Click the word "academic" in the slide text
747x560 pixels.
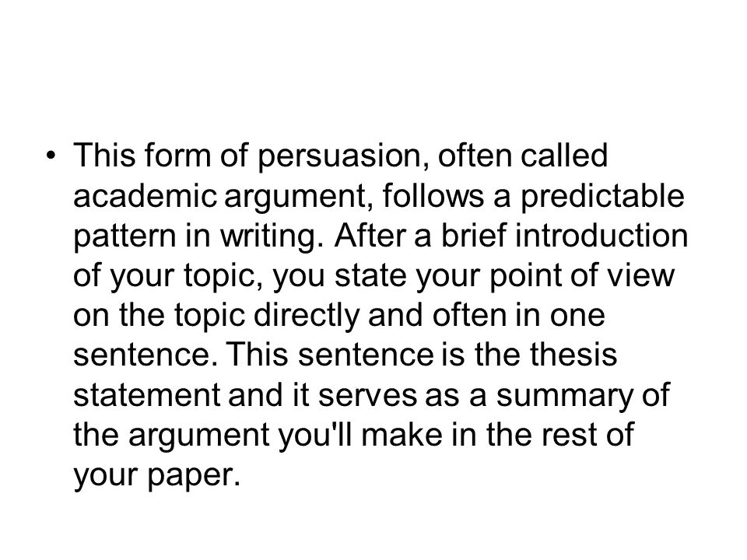(145, 195)
